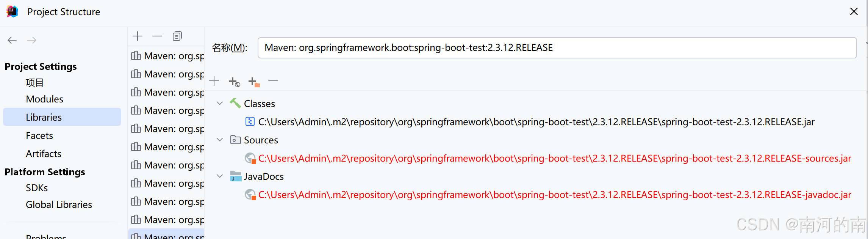
Task: Click the IntelliJ IDEA logo in title bar
Action: (13, 12)
